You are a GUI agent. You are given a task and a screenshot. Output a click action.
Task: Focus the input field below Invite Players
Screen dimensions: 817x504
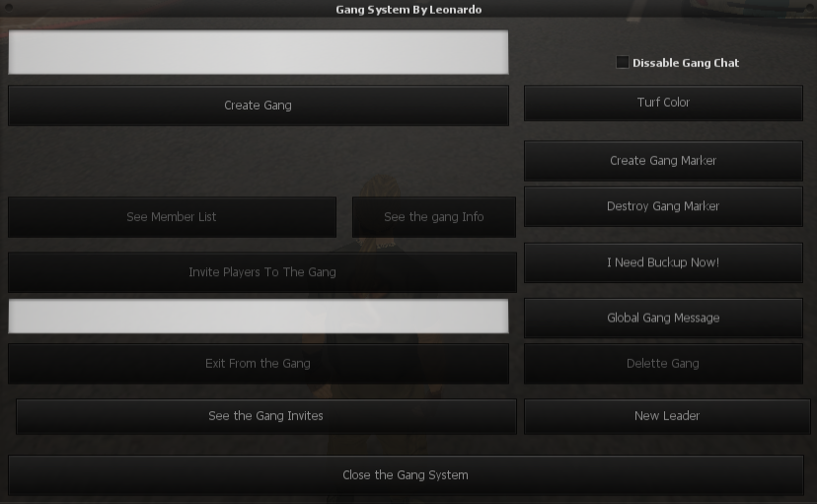[258, 316]
